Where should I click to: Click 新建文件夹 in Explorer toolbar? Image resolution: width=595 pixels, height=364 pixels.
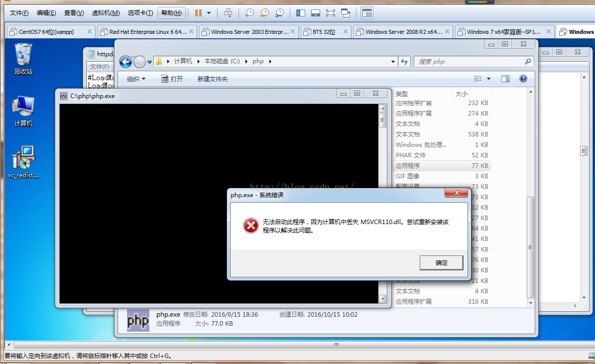(x=213, y=79)
